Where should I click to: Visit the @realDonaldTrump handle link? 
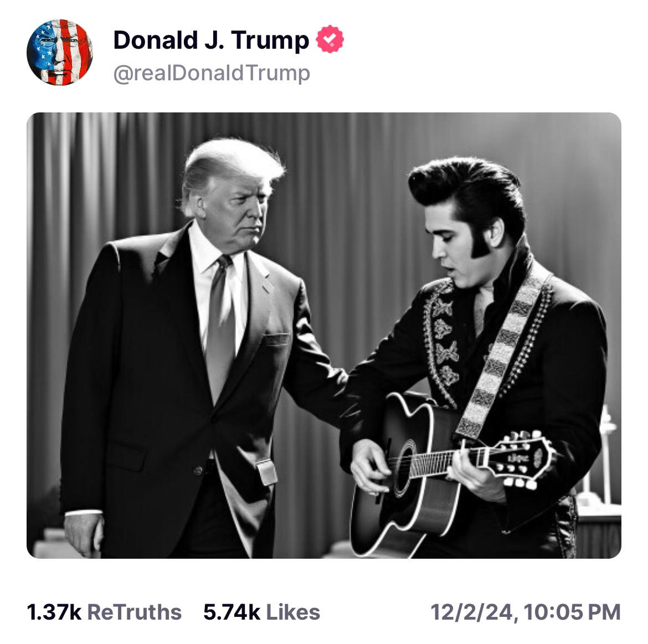pos(211,73)
